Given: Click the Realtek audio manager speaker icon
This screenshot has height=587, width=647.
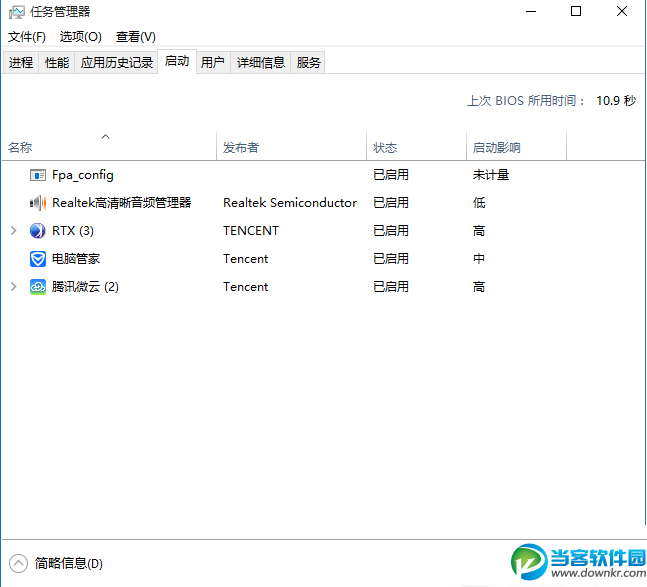Looking at the screenshot, I should [38, 203].
